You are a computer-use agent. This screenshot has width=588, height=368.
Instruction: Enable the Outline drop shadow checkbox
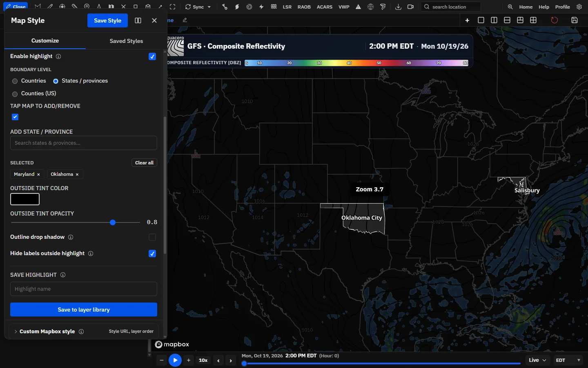click(x=152, y=237)
